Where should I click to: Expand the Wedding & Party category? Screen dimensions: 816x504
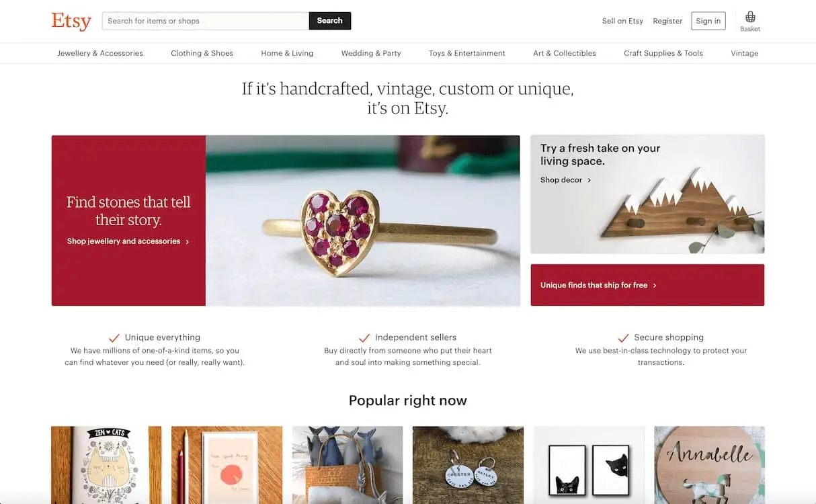(x=371, y=53)
